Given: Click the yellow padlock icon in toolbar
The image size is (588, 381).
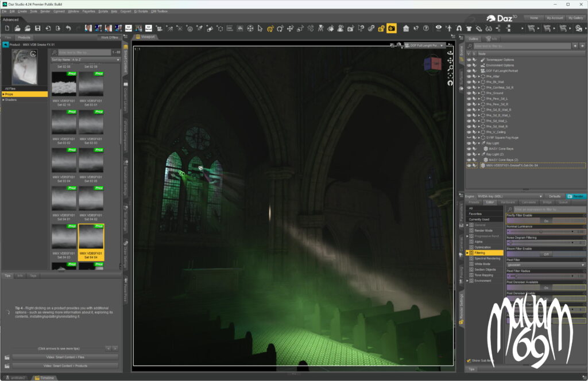Looking at the screenshot, I should pyautogui.click(x=381, y=29).
